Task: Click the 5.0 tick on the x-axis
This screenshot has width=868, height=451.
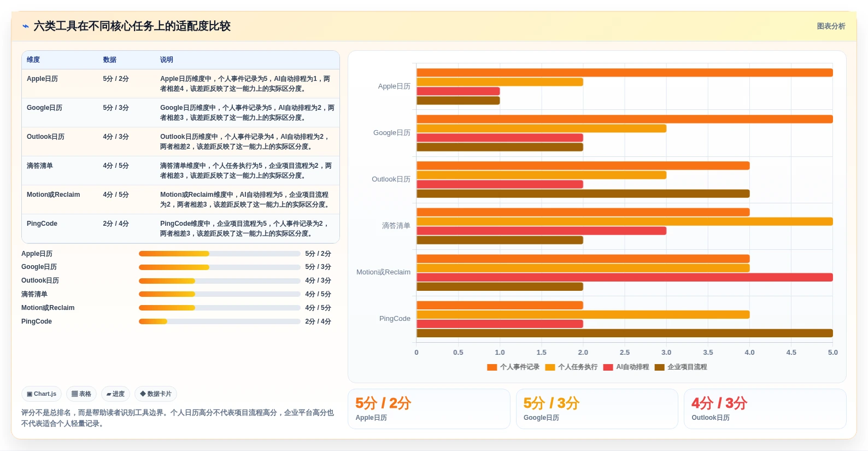Action: [x=832, y=353]
